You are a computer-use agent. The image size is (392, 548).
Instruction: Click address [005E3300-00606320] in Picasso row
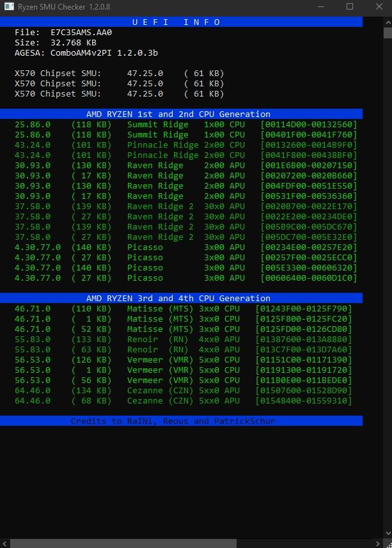pyautogui.click(x=309, y=268)
